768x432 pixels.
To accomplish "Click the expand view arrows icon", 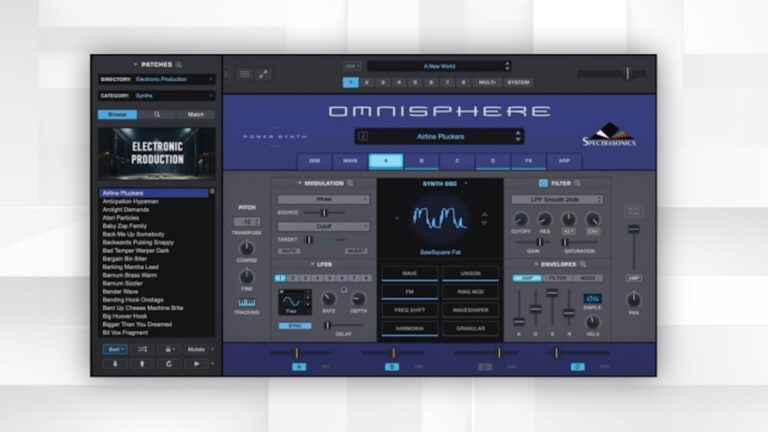I will click(x=263, y=73).
